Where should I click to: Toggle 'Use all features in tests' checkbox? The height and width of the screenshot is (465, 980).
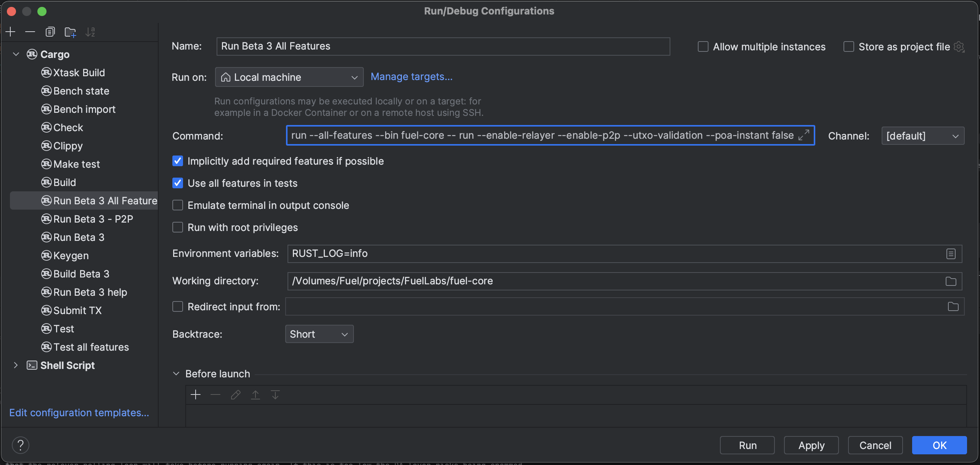(178, 183)
